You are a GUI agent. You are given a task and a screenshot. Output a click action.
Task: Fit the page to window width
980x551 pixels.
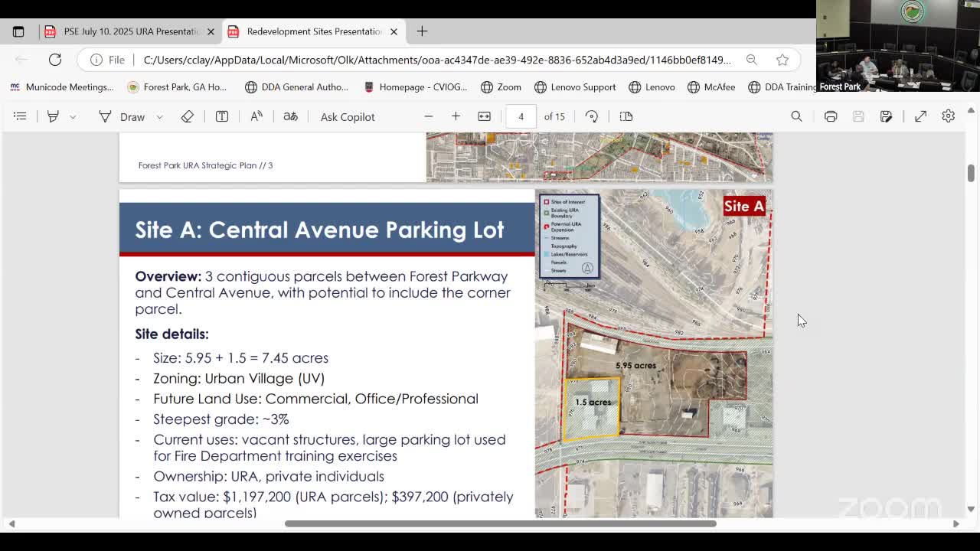click(x=484, y=116)
